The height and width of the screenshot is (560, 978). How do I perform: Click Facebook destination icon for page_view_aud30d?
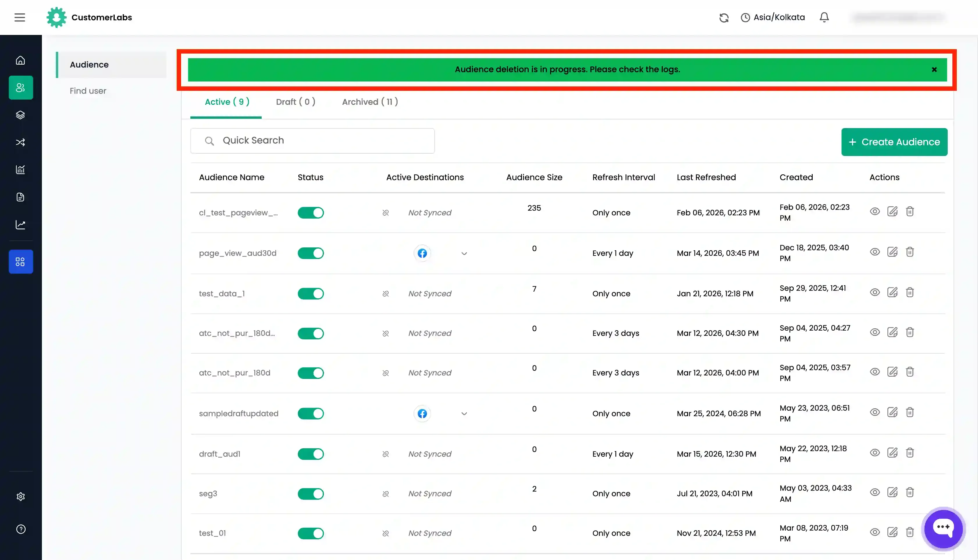click(422, 254)
